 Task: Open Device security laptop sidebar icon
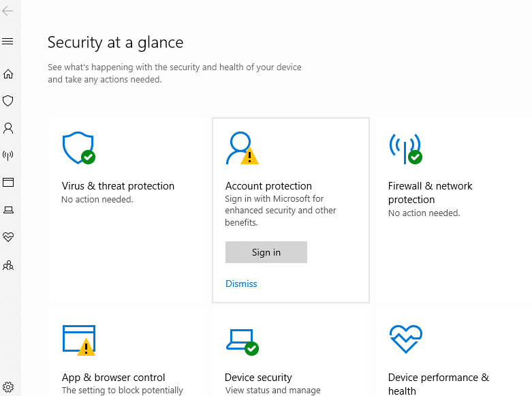8,210
